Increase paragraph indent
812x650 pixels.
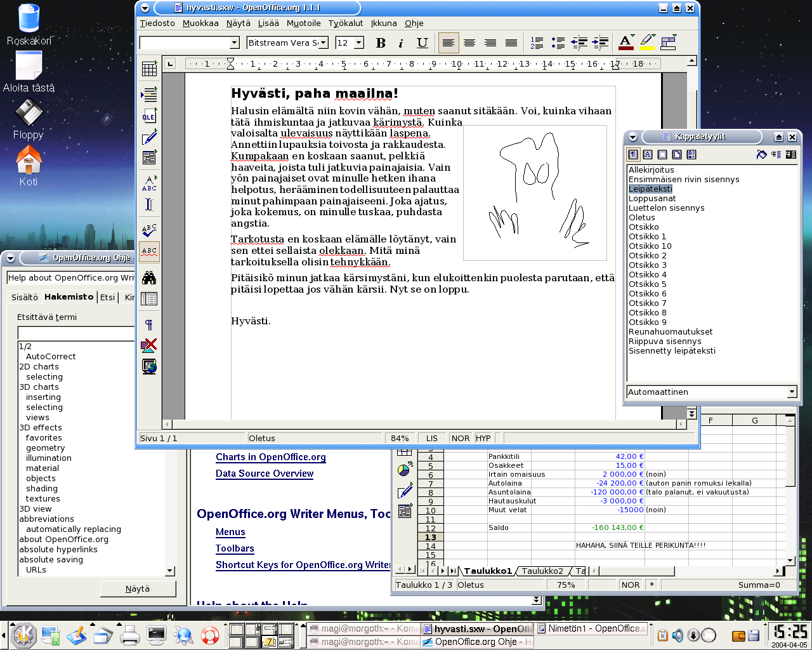(600, 43)
